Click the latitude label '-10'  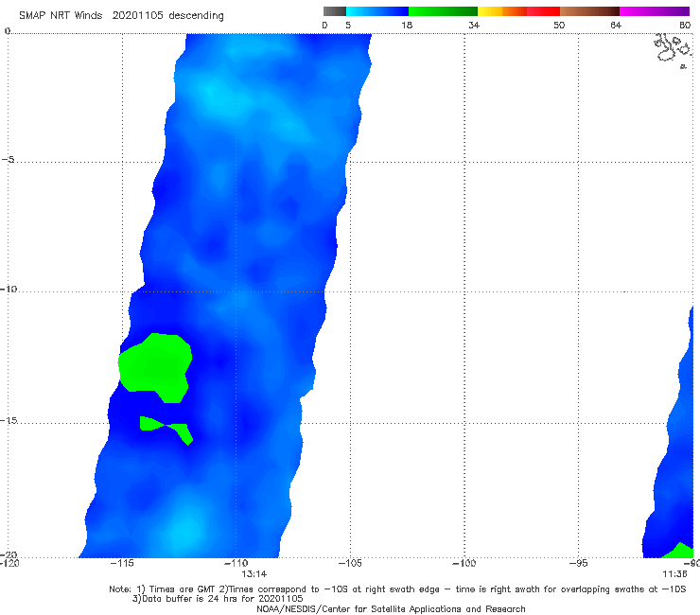click(9, 289)
